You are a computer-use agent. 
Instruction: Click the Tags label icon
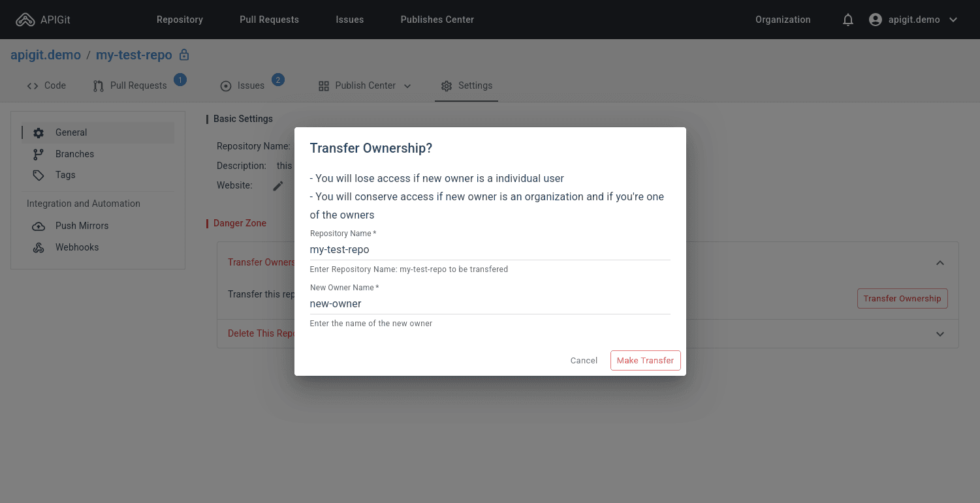pyautogui.click(x=39, y=175)
